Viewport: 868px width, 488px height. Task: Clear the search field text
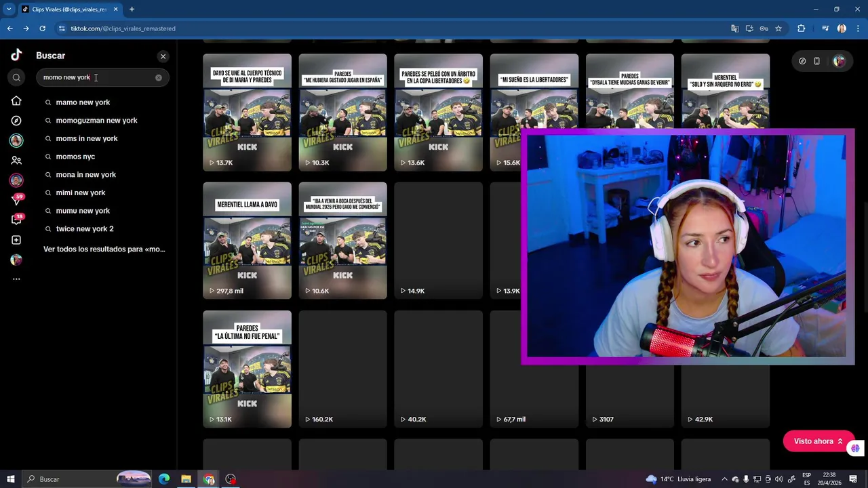[x=159, y=77]
